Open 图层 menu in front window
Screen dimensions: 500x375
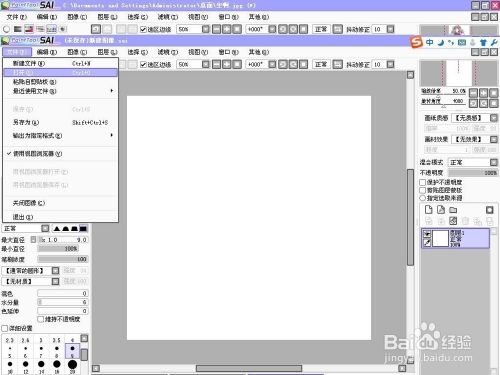pyautogui.click(x=107, y=52)
